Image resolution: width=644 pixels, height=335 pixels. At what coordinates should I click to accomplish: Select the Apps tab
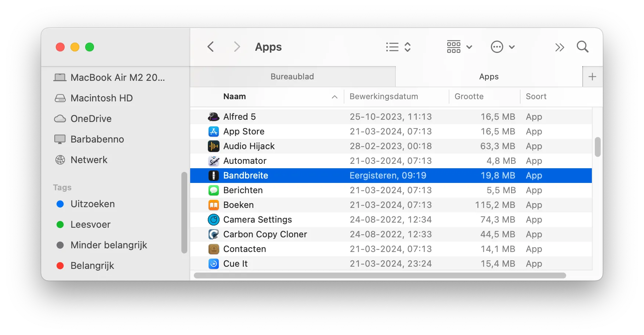[489, 76]
